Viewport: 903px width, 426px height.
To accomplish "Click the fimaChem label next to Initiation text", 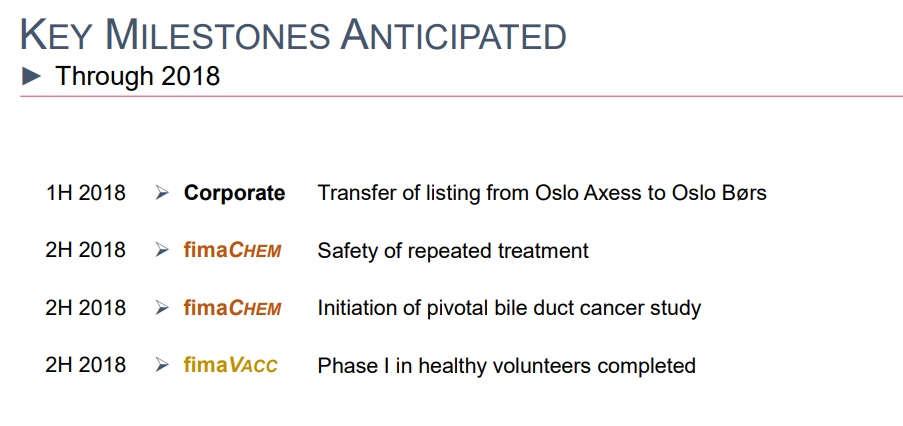I will point(233,308).
